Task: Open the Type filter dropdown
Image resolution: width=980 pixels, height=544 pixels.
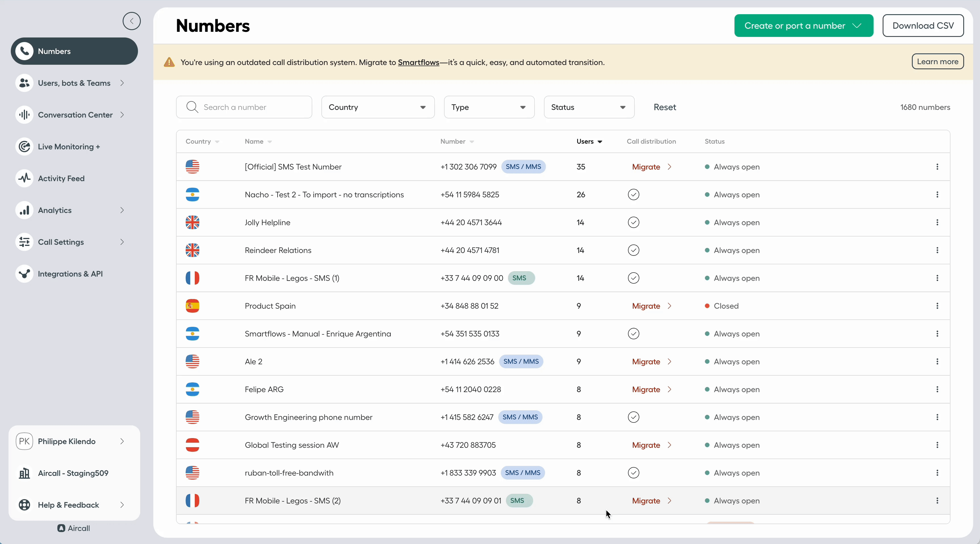Action: [489, 107]
